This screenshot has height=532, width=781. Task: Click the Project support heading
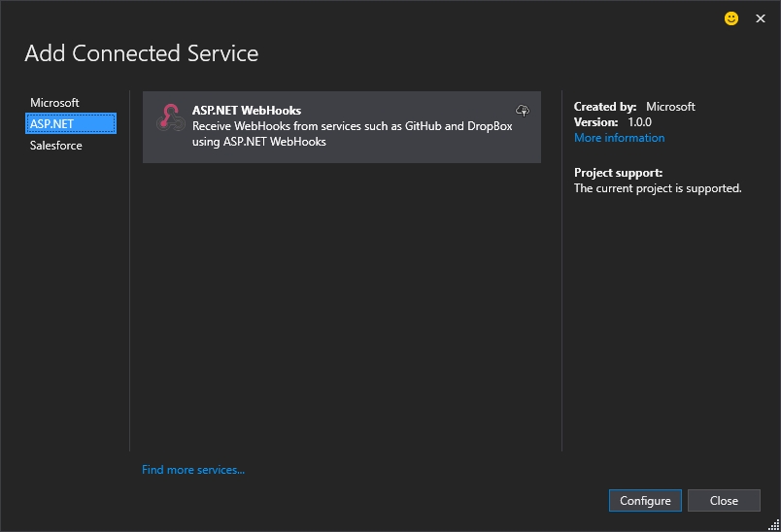[618, 173]
